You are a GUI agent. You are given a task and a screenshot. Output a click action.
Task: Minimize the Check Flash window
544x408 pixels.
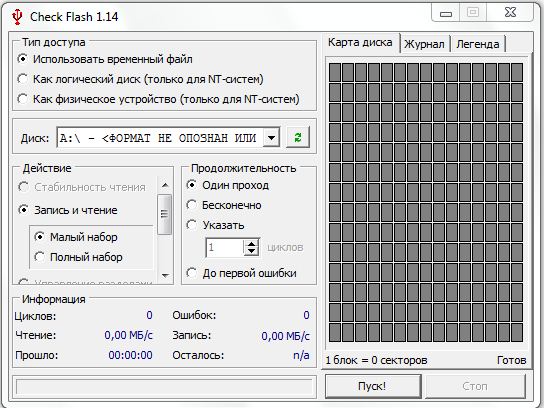click(446, 14)
